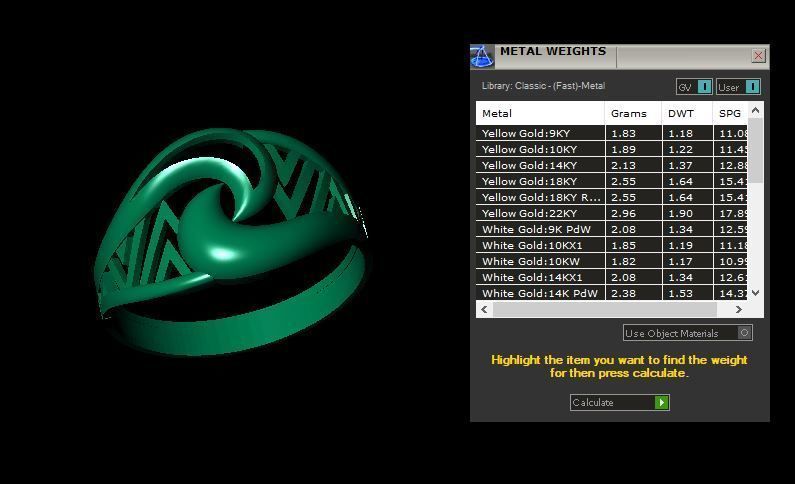
Task: Select the Yellow Gold:22KY row
Action: (611, 213)
